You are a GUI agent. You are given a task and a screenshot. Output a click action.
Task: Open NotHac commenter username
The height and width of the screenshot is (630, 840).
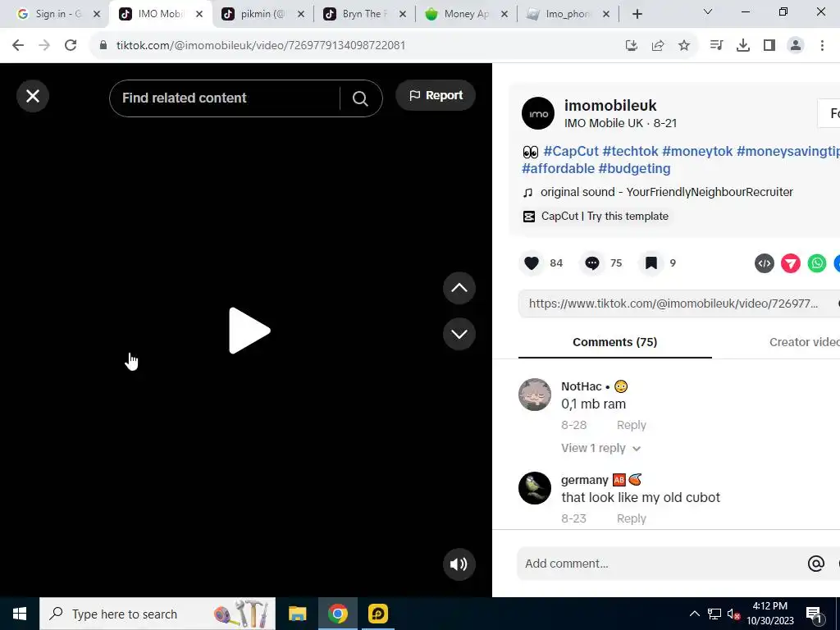click(x=582, y=387)
